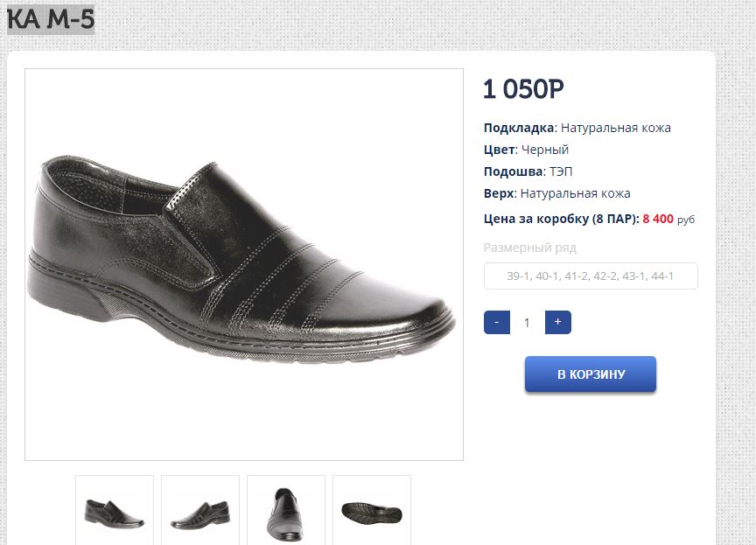The image size is (756, 545).
Task: Click the quantity input field
Action: click(527, 323)
